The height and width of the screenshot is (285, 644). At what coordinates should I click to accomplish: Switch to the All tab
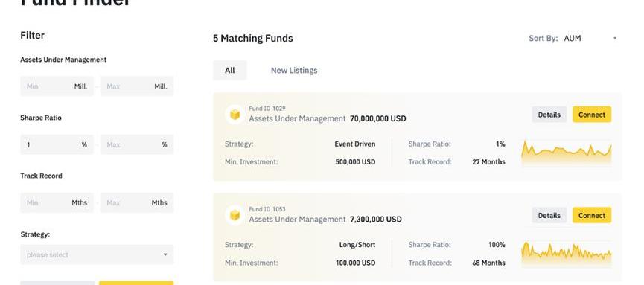(230, 70)
